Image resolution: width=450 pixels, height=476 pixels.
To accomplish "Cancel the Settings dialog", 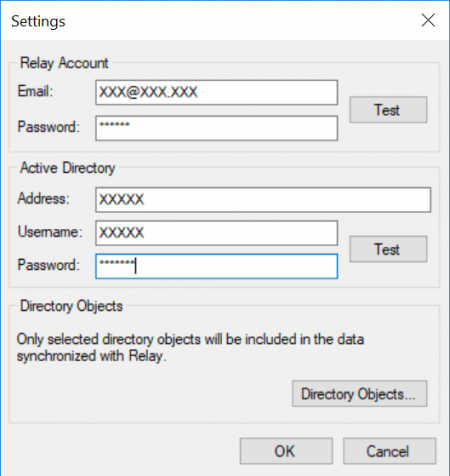I will pyautogui.click(x=390, y=451).
